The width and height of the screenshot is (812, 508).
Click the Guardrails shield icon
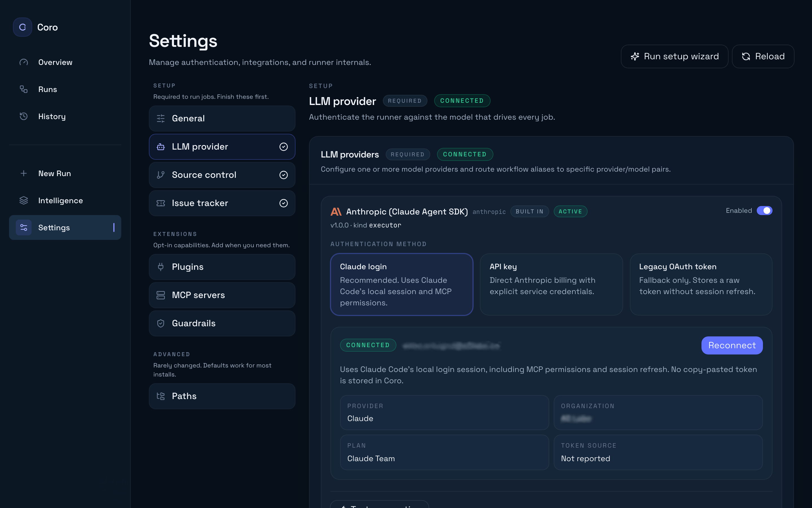(x=161, y=323)
